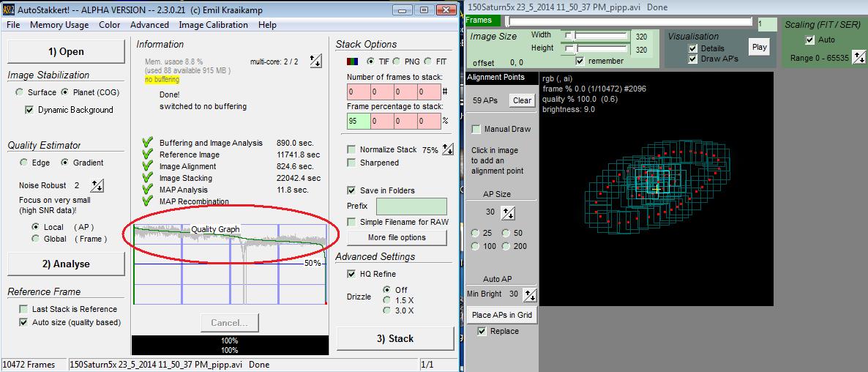Click the AutoStakkert AS!2 title icon

click(8, 10)
